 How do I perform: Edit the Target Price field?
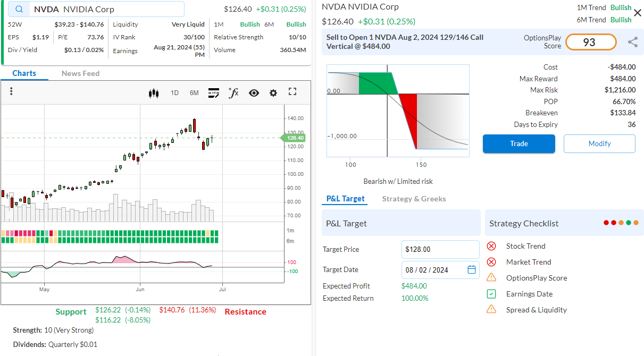[x=440, y=249]
